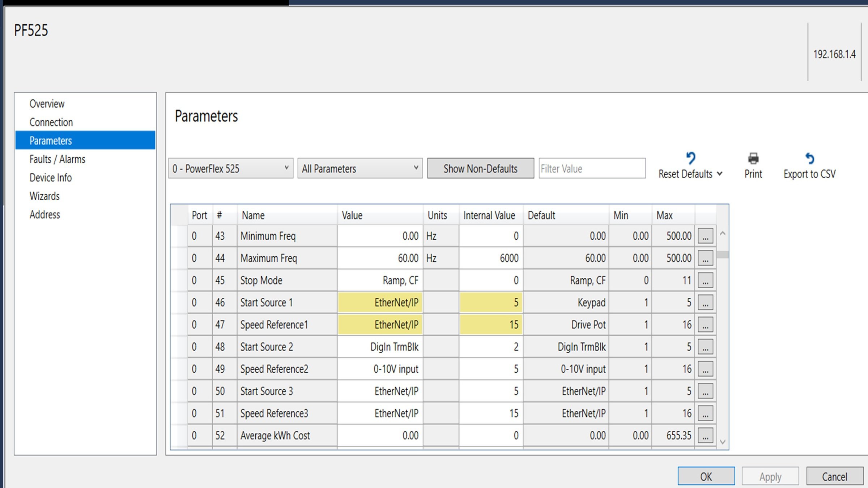This screenshot has width=868, height=488.
Task: Select the Device Info tab
Action: (x=51, y=177)
